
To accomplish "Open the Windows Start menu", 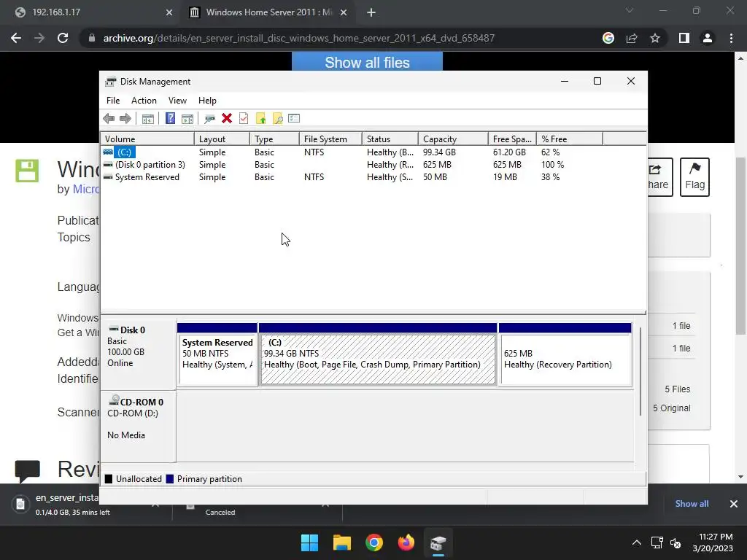I will pos(309,542).
